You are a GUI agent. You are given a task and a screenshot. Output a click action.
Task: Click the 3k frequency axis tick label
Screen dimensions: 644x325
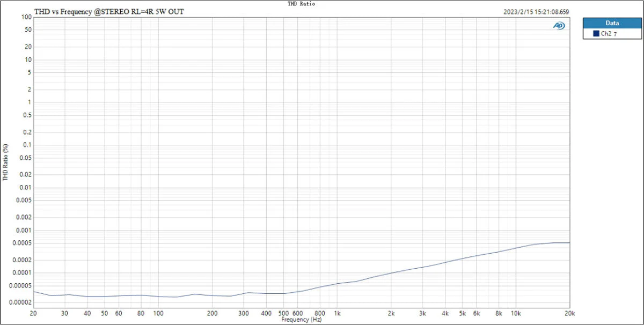423,313
